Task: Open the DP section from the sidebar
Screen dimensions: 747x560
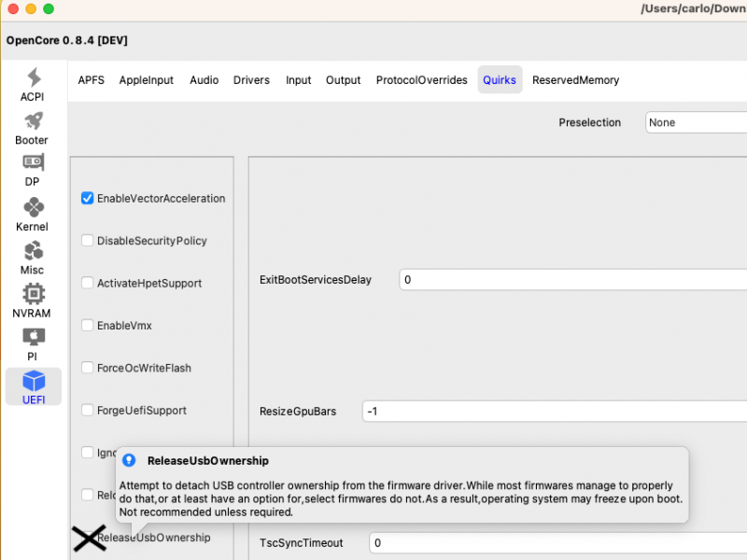Action: click(x=32, y=172)
